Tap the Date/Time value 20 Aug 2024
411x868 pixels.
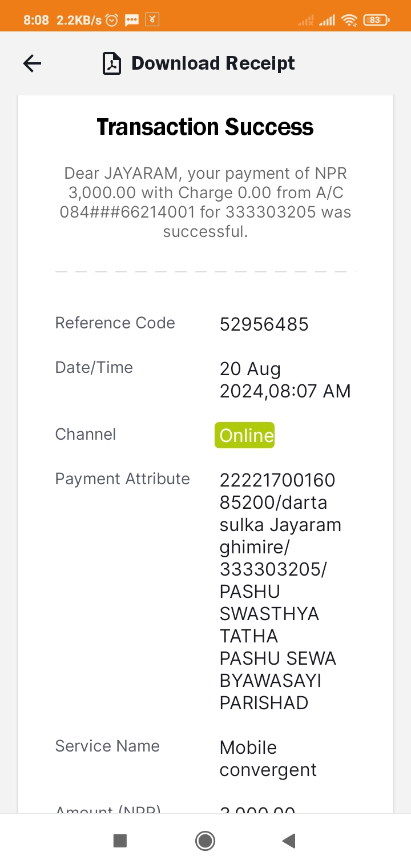point(285,380)
